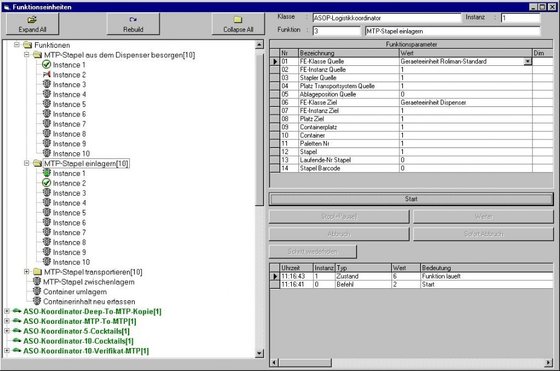
Task: Expand the MTP-Stapel transportieren node
Action: pyautogui.click(x=27, y=272)
